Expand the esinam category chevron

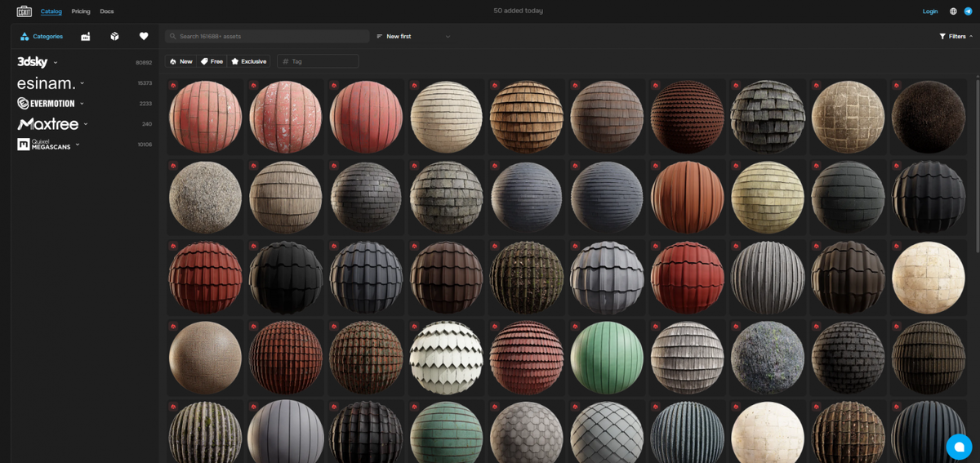(x=82, y=83)
